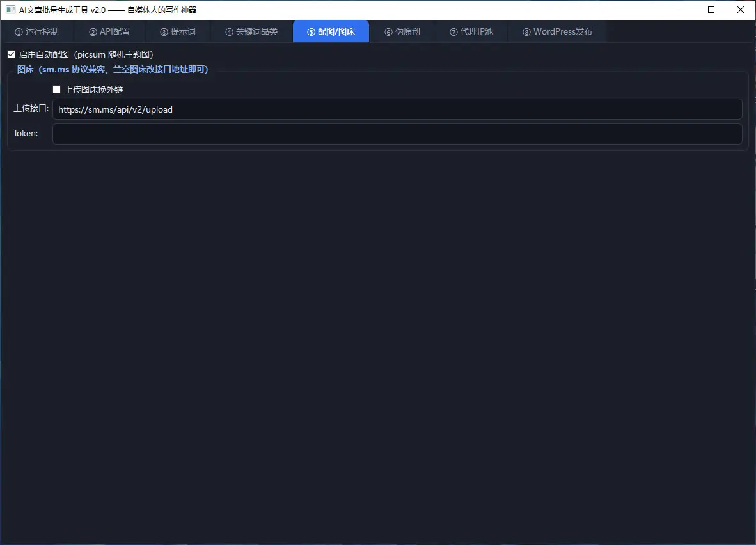Viewport: 756px width, 545px height.
Task: Click the active ⑤ 配图/图床 tab
Action: [331, 31]
